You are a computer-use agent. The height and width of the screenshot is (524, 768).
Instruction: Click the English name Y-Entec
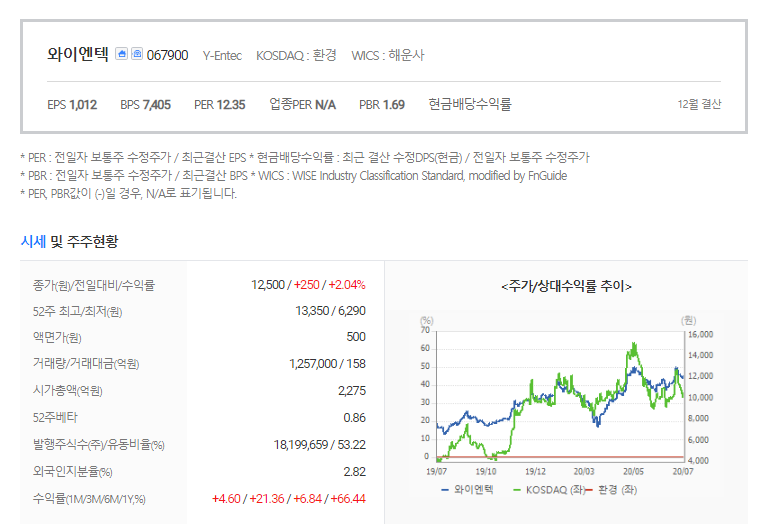(222, 56)
